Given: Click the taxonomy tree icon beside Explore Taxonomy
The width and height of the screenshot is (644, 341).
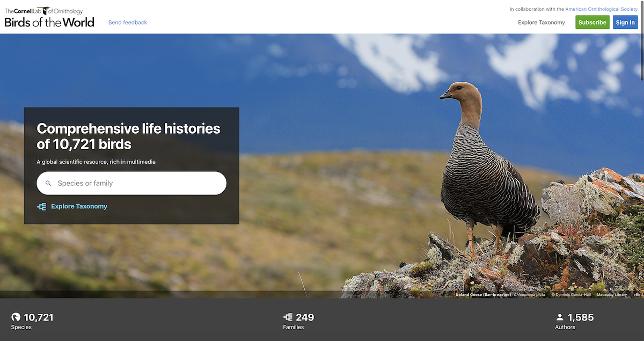Looking at the screenshot, I should (41, 206).
